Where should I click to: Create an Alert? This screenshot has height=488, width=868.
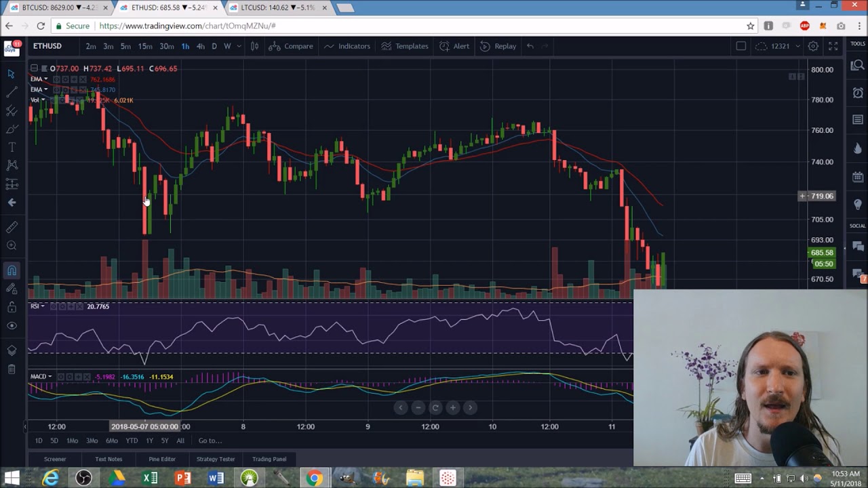click(x=454, y=46)
